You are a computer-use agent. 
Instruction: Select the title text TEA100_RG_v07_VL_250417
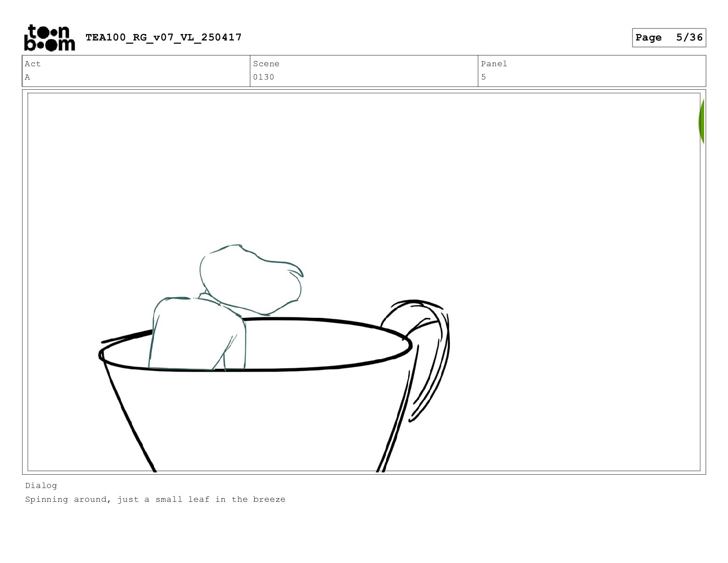point(164,37)
